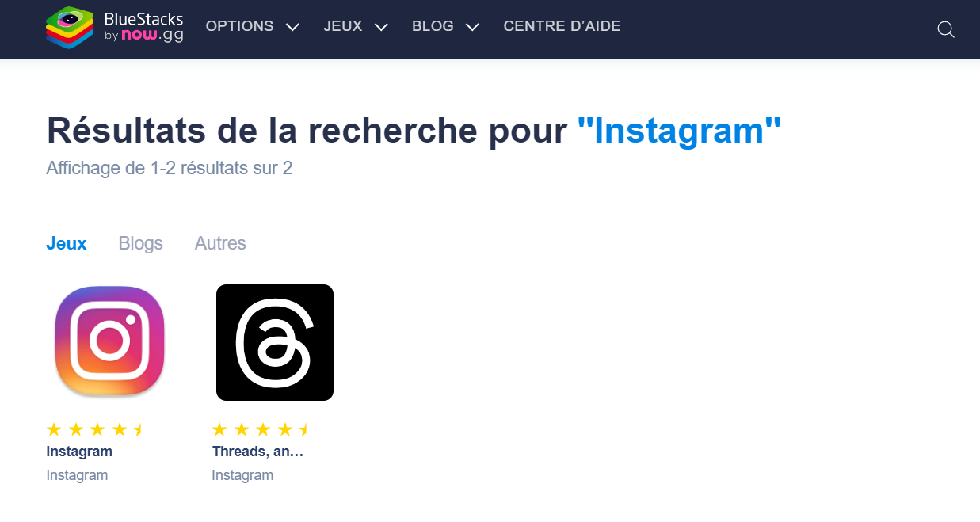Open the search magnifier icon
The height and width of the screenshot is (522, 980).
[945, 29]
